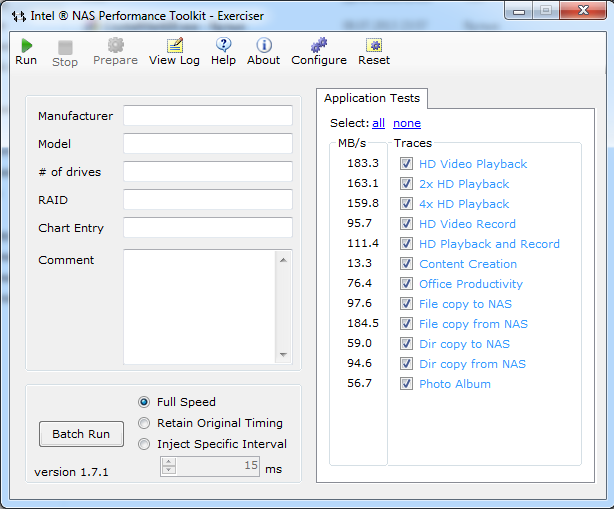The width and height of the screenshot is (614, 509).
Task: Focus the # of drives field
Action: pos(208,171)
